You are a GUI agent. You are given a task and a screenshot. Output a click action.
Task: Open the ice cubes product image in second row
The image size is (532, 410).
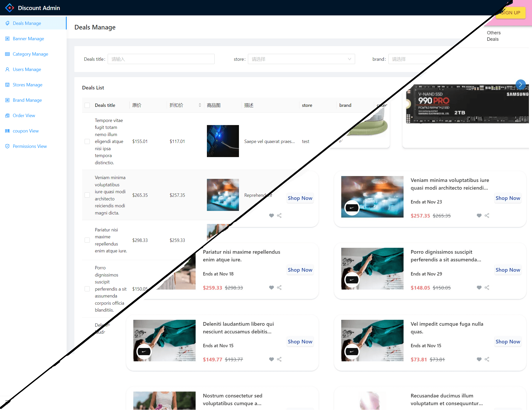223,195
